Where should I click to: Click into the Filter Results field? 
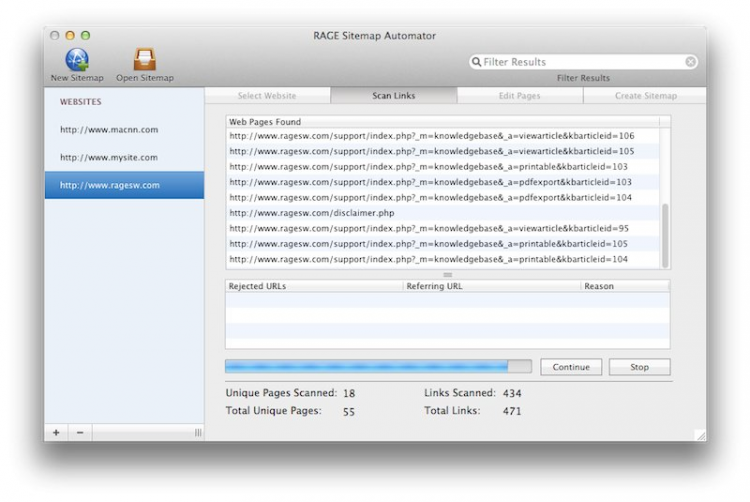click(583, 62)
